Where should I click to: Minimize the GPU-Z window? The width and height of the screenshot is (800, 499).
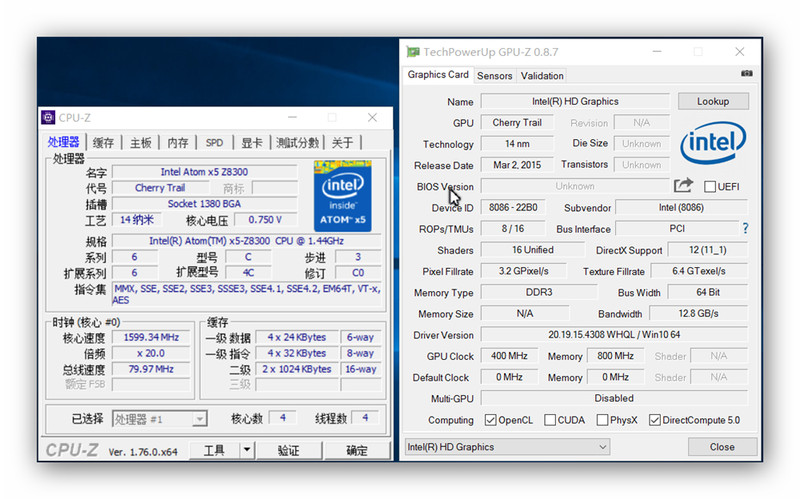(657, 52)
